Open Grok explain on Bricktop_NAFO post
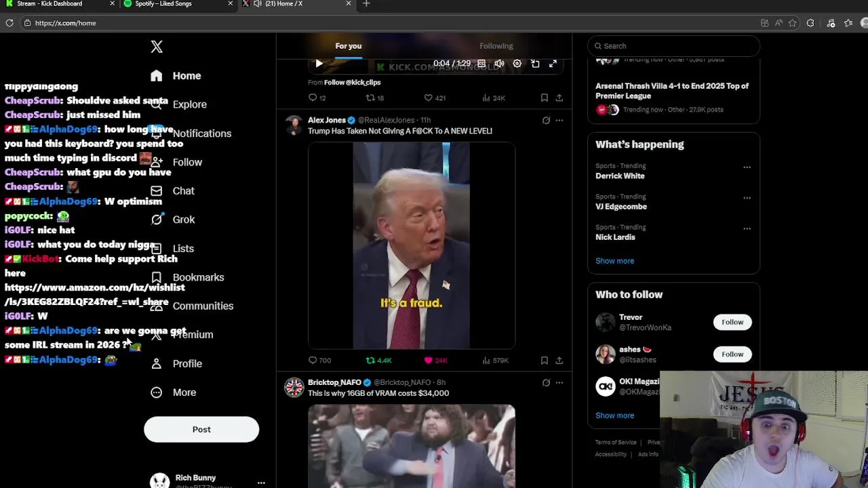 point(546,383)
